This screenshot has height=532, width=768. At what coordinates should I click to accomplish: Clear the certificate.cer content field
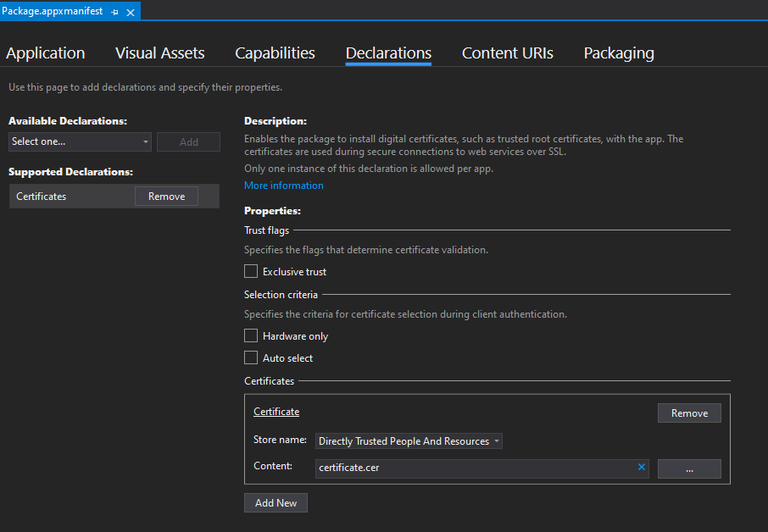click(642, 467)
